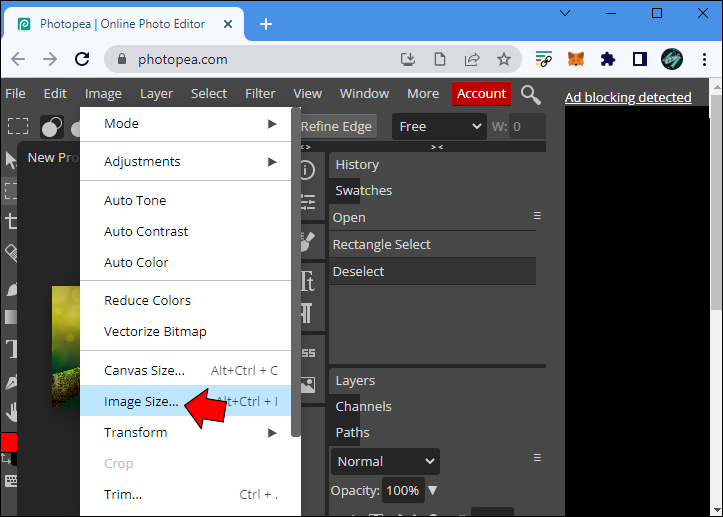This screenshot has width=723, height=517.
Task: Open the Paragraph panel icon
Action: pos(307,314)
